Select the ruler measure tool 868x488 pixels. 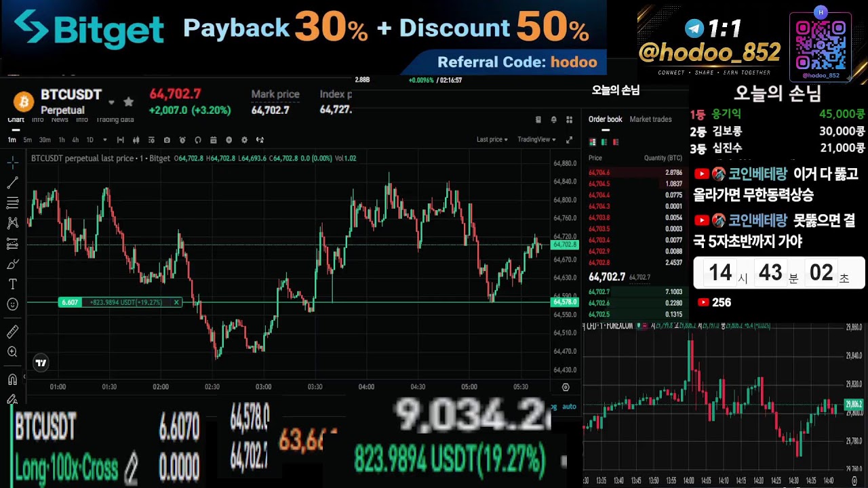[12, 331]
